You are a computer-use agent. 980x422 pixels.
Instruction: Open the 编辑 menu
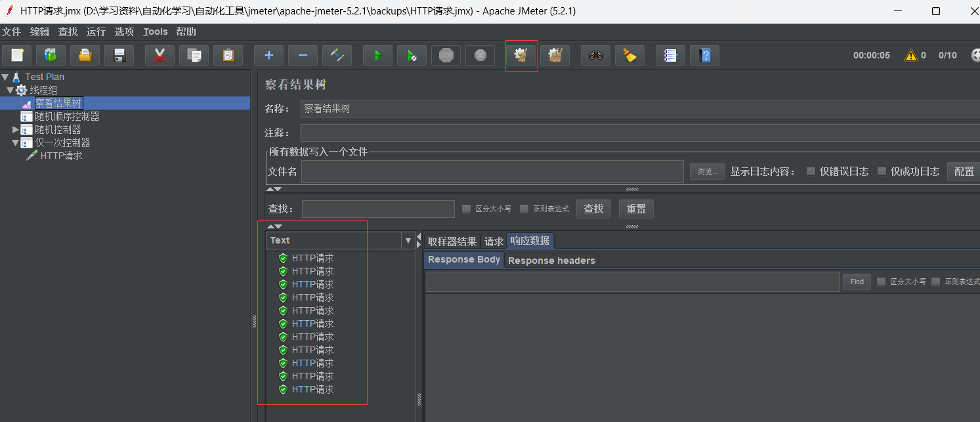coord(39,32)
